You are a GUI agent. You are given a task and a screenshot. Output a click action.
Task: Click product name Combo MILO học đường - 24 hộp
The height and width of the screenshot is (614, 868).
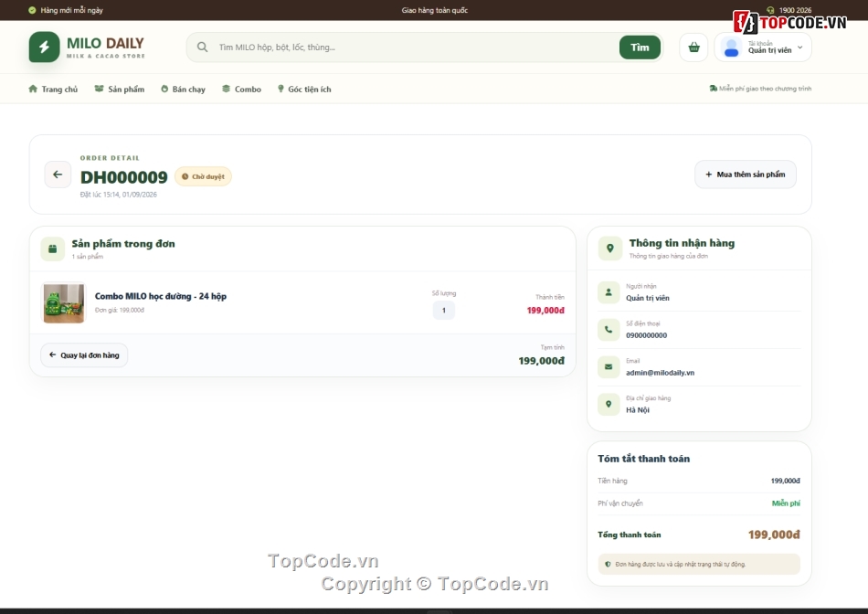(161, 296)
